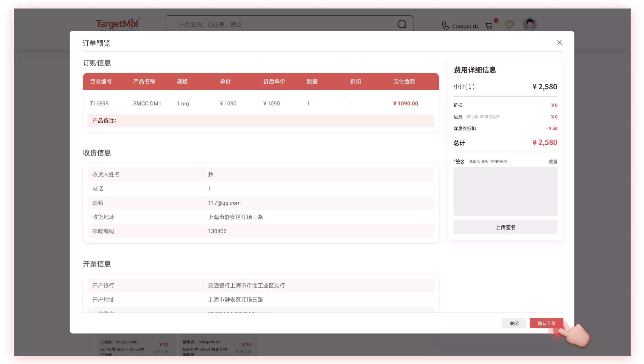Click inside the signature drawing area
The height and width of the screenshot is (364, 644).
tap(505, 191)
